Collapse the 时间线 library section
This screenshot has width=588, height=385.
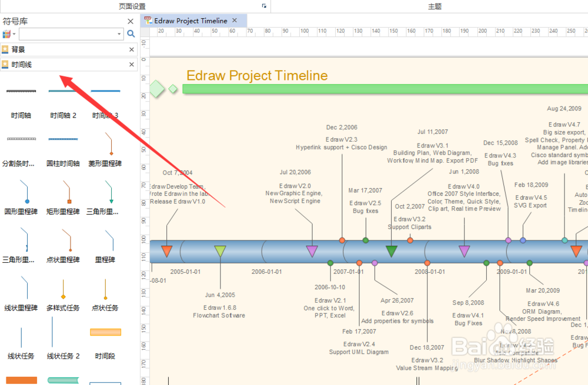pos(69,65)
